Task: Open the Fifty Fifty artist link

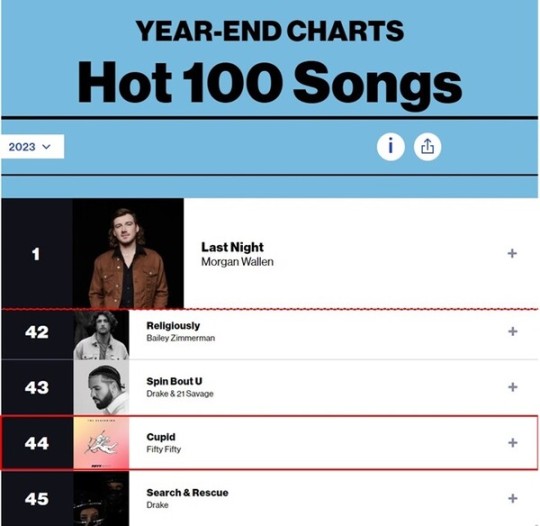Action: (164, 450)
